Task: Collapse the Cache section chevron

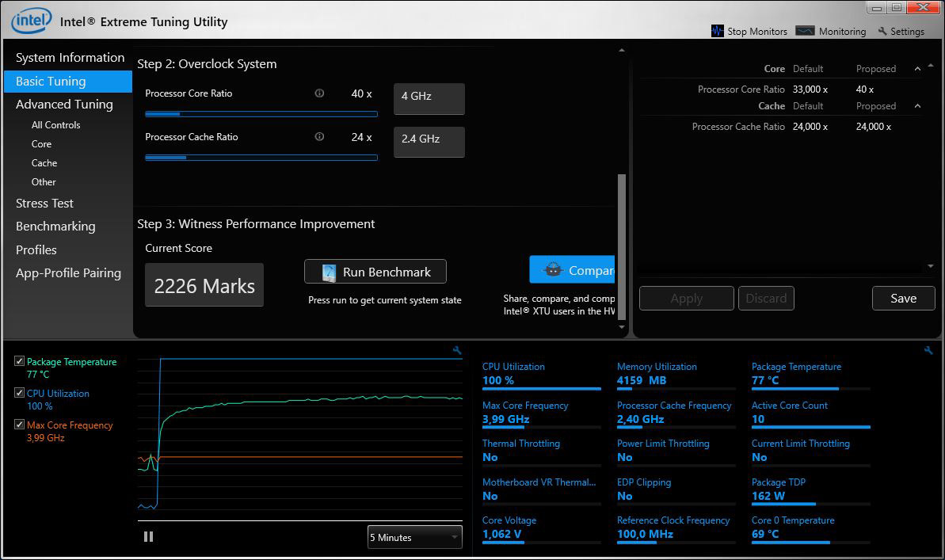Action: [917, 106]
